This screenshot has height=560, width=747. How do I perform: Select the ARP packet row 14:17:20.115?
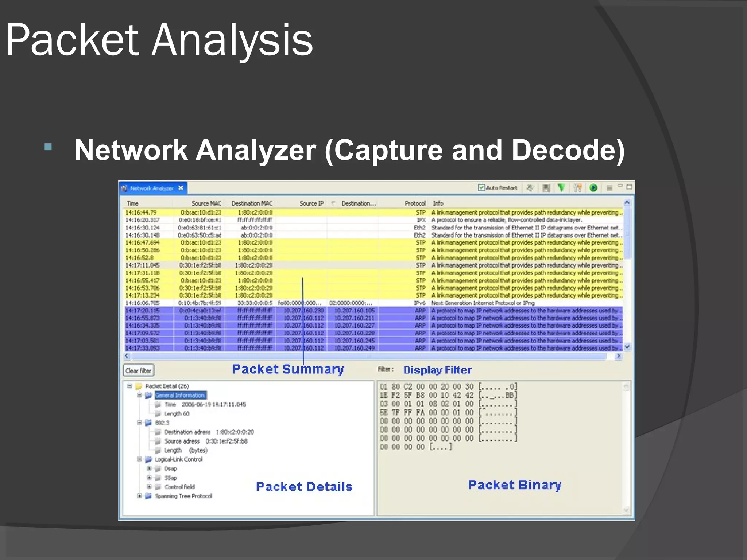pos(373,311)
